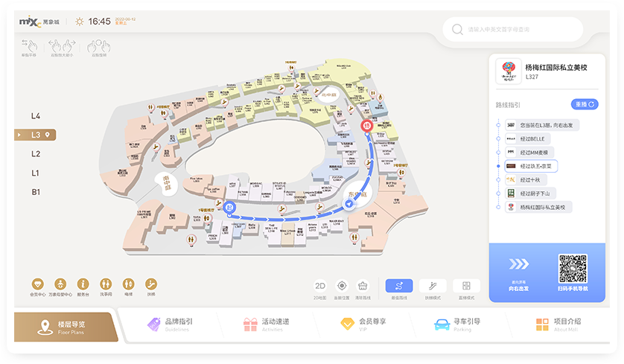Clear the route with the 清除路线 icon
Screen dimensions: 624x364
click(363, 285)
